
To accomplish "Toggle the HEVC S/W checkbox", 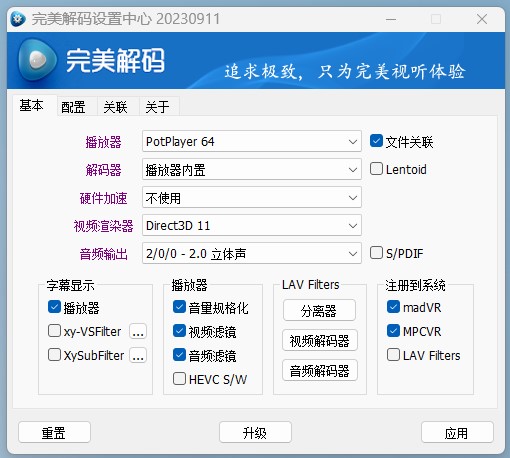I will (179, 379).
